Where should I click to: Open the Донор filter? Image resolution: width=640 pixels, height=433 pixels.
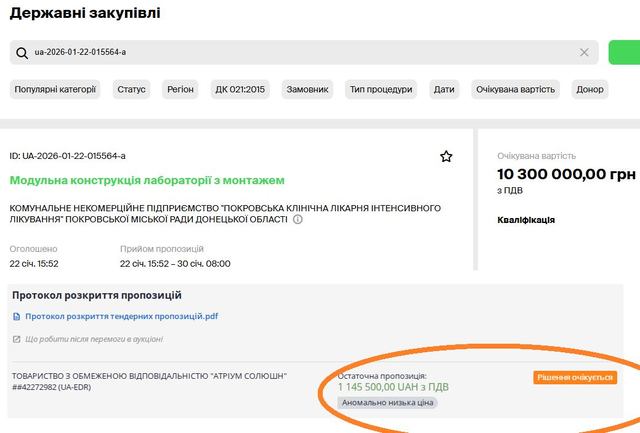pos(590,89)
